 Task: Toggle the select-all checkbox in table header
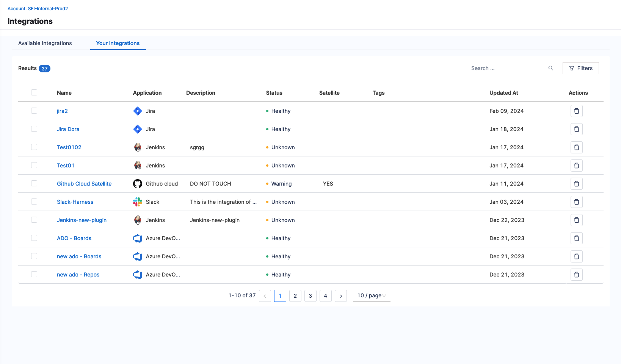[x=34, y=92]
